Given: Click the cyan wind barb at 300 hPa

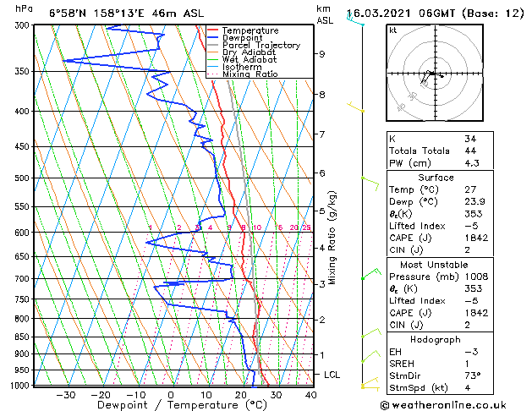Looking at the screenshot, I should click(355, 19).
